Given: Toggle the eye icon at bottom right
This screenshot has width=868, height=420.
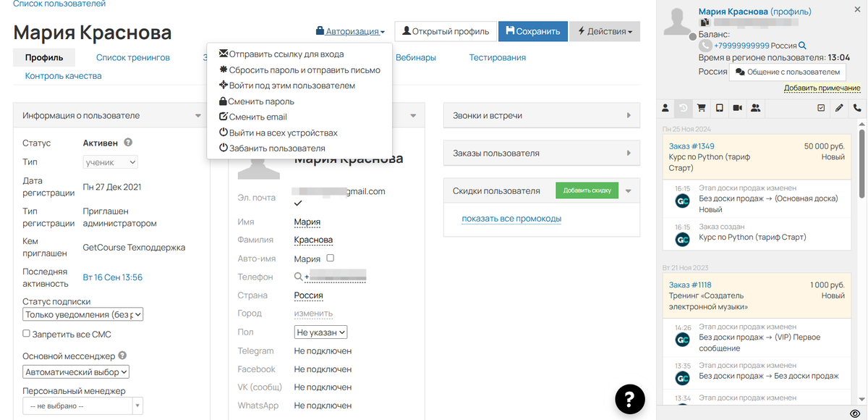Looking at the screenshot, I should 854,414.
